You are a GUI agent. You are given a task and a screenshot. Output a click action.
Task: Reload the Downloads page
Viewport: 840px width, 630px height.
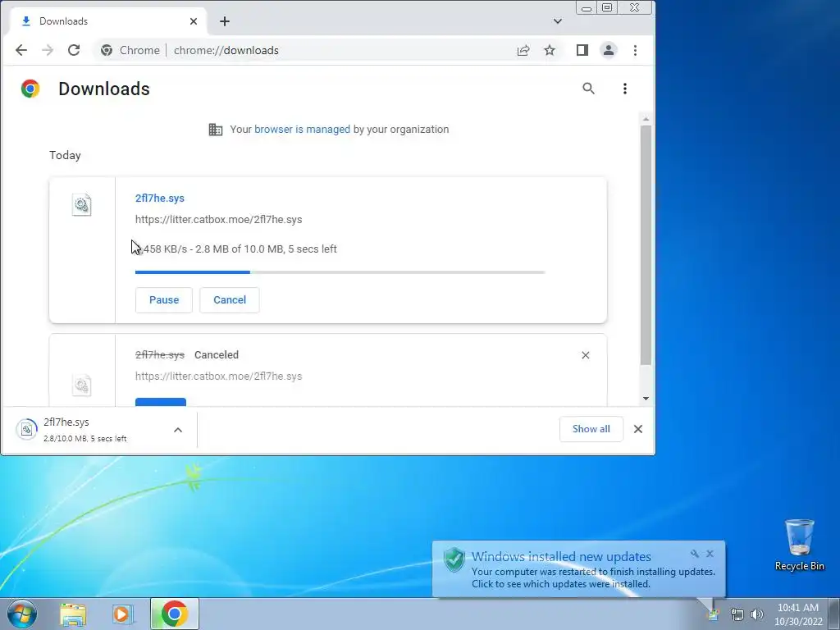[74, 50]
